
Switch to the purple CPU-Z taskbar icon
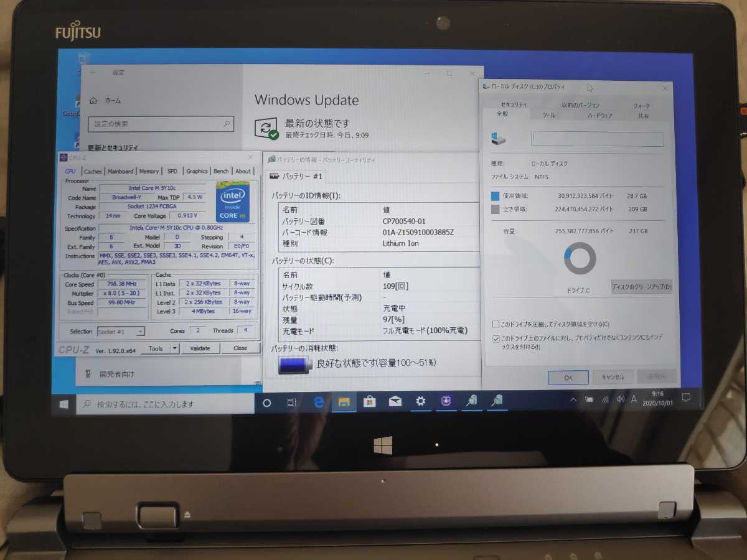click(x=446, y=401)
